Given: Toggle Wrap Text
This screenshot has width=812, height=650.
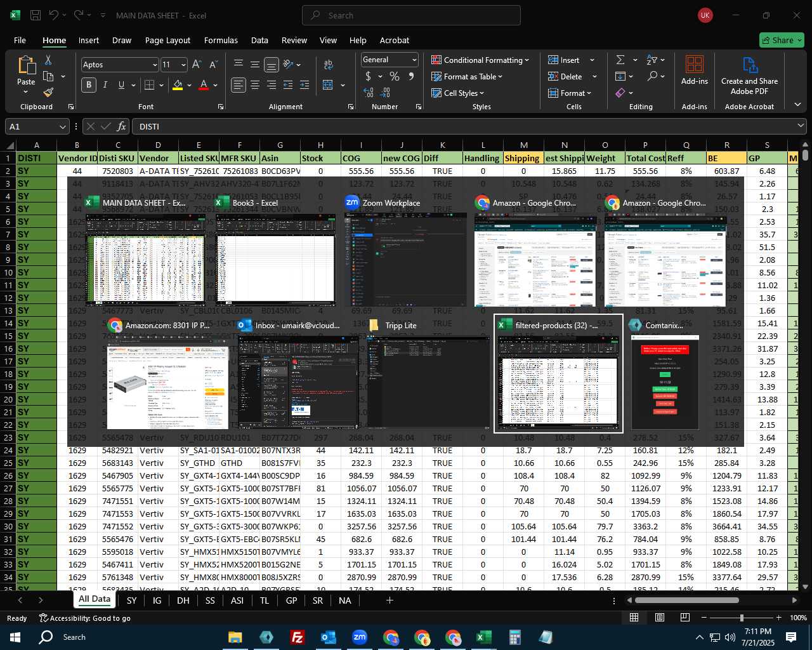Looking at the screenshot, I should [x=328, y=64].
